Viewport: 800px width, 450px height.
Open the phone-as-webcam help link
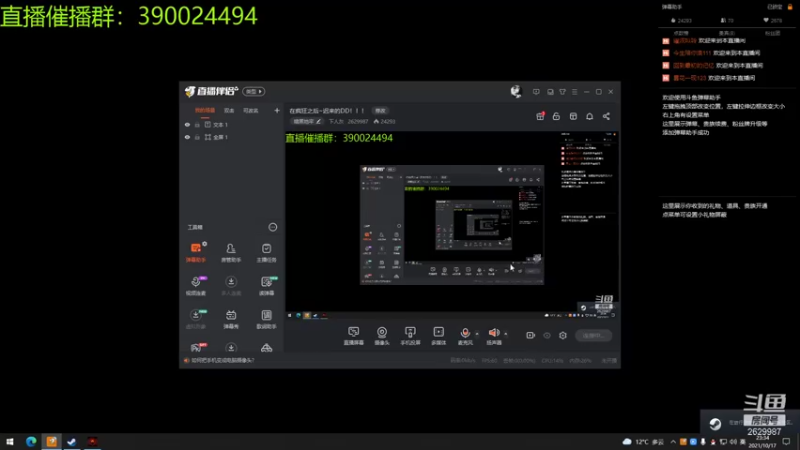[x=222, y=360]
